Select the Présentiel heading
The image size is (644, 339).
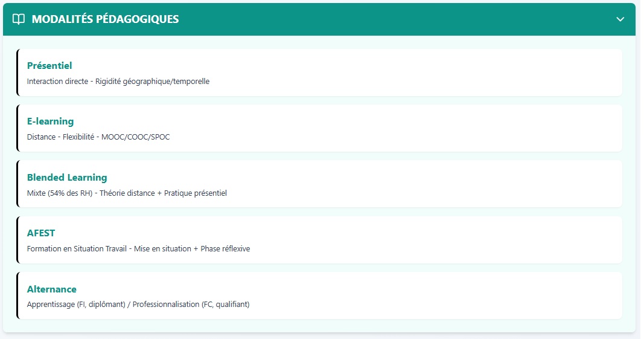point(49,65)
